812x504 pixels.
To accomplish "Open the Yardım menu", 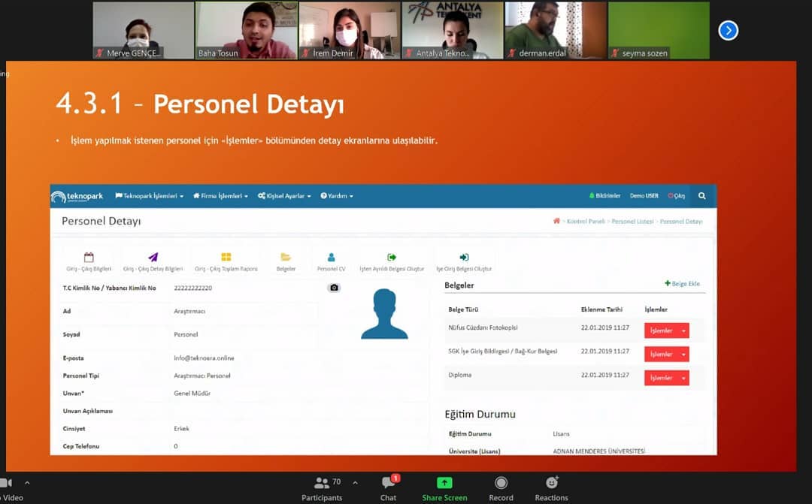I will (336, 196).
